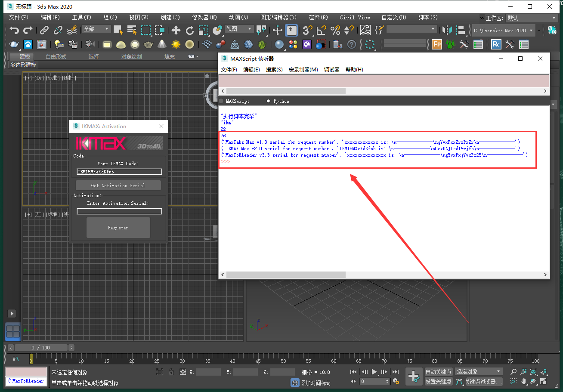Select the MAXScript radio button in listener
This screenshot has width=563, height=392.
click(x=221, y=101)
